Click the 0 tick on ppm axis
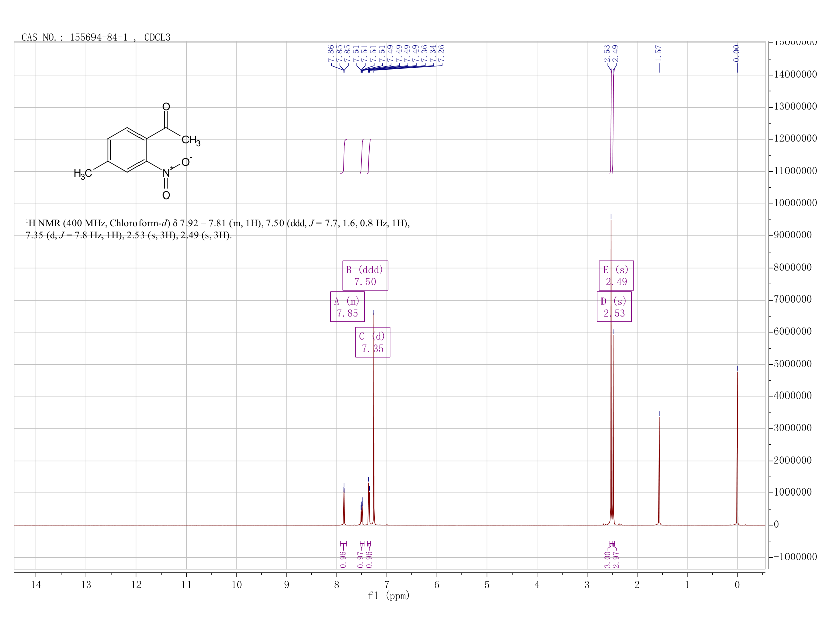 tap(737, 585)
